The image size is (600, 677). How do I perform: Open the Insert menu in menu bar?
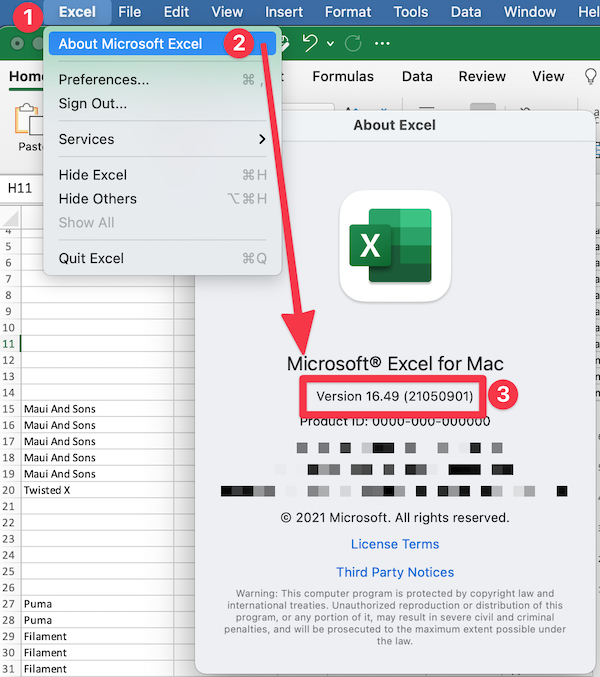point(284,12)
